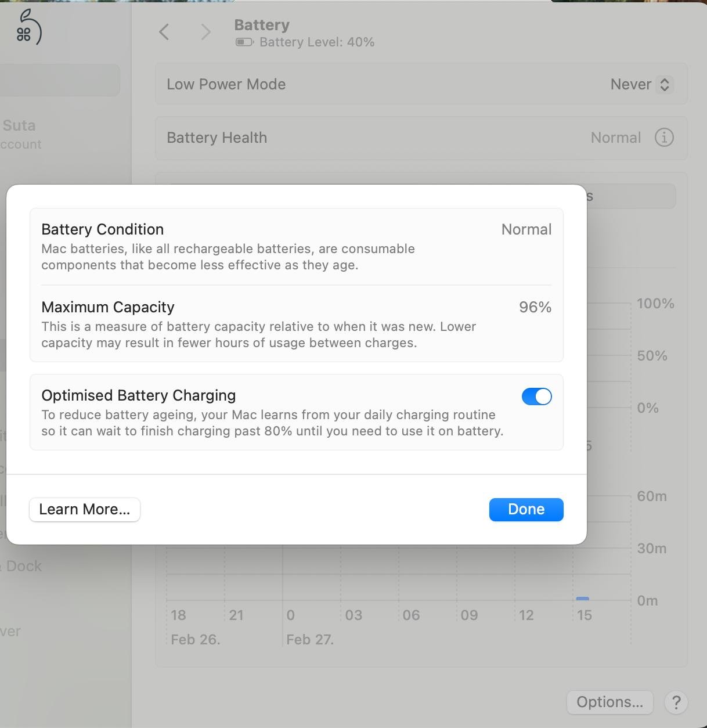Image resolution: width=707 pixels, height=728 pixels.
Task: Click the Low Power Mode stepper arrows
Action: 665,84
